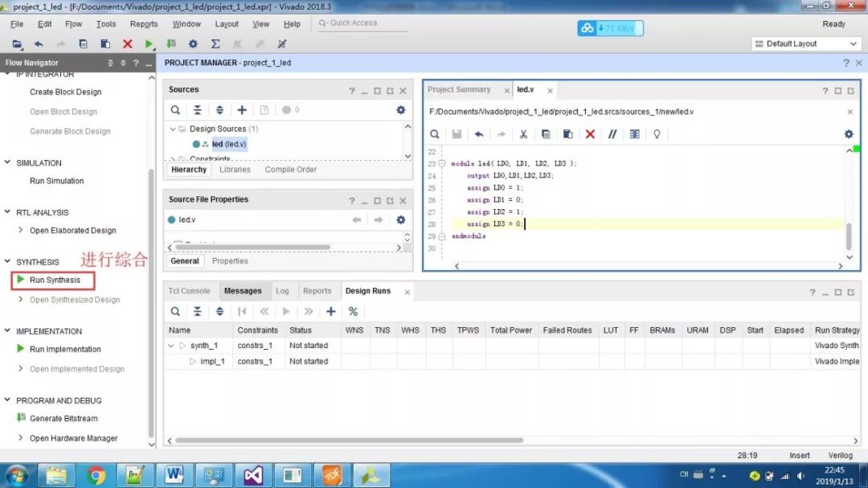This screenshot has height=488, width=868.
Task: Fold module block at line 23
Action: point(442,163)
